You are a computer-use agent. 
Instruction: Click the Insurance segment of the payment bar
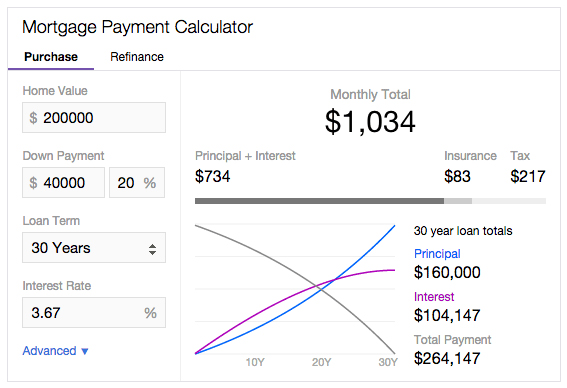click(x=458, y=201)
